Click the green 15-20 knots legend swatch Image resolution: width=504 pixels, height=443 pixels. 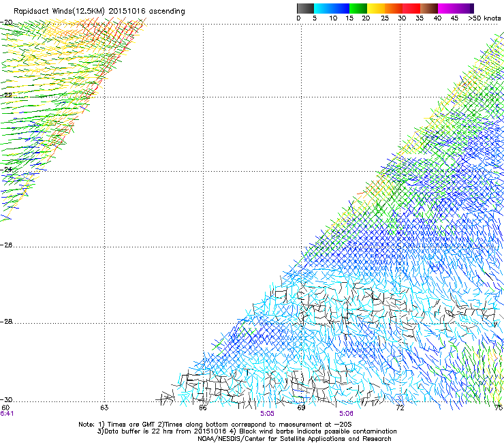click(x=358, y=8)
